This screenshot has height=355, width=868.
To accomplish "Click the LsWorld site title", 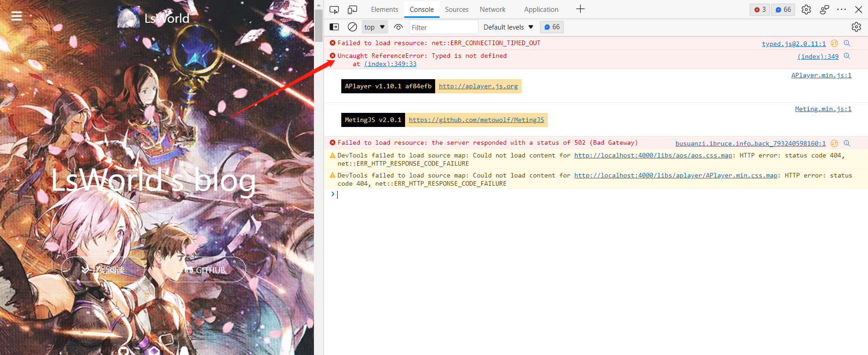I will [x=167, y=18].
